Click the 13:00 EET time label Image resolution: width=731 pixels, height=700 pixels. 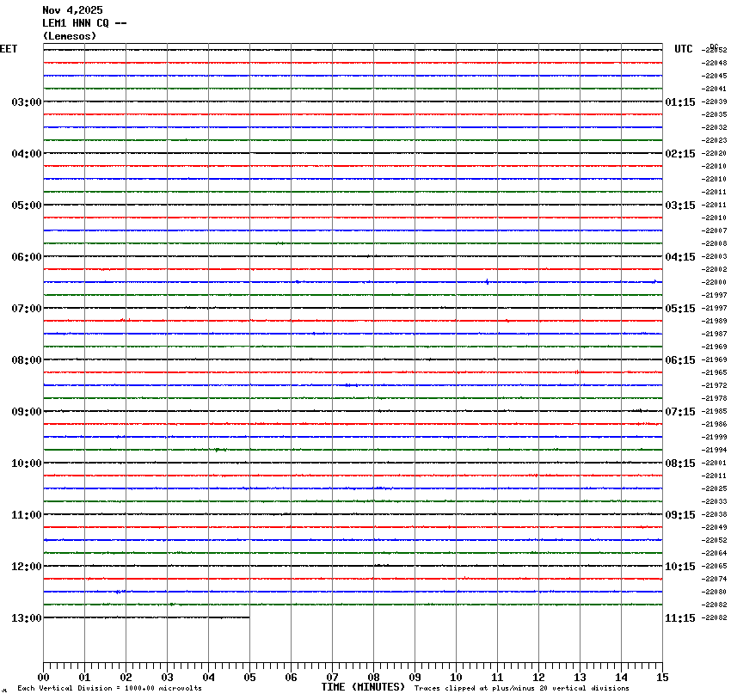click(26, 618)
